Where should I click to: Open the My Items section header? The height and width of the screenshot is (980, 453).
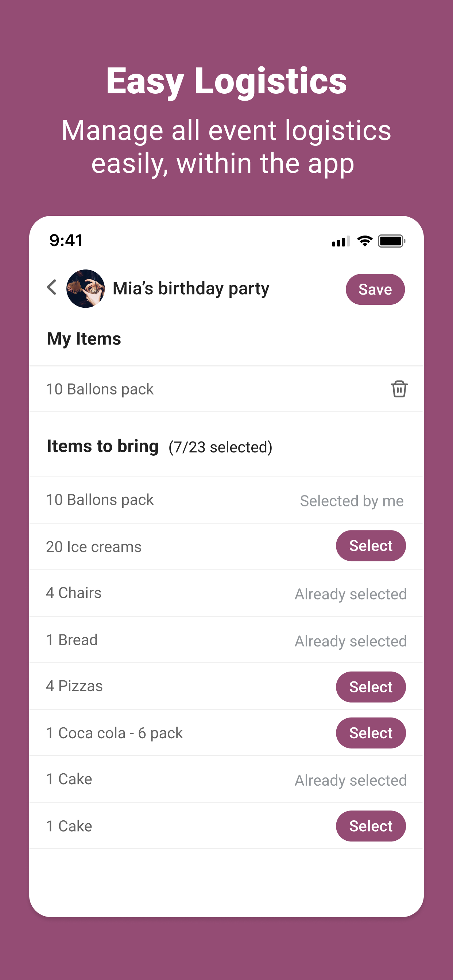(x=84, y=339)
